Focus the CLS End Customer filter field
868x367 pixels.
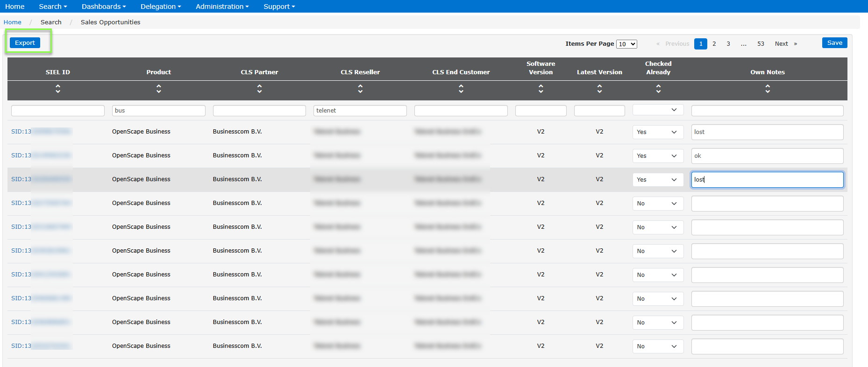tap(461, 111)
